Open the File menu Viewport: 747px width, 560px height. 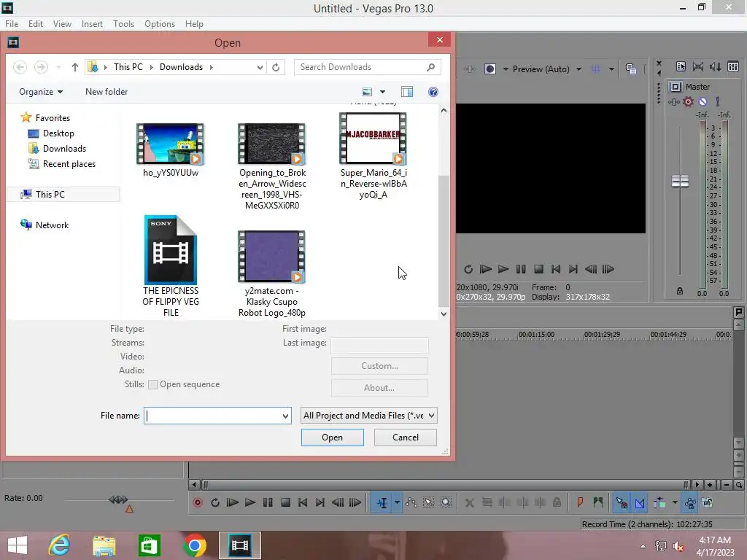(x=12, y=24)
